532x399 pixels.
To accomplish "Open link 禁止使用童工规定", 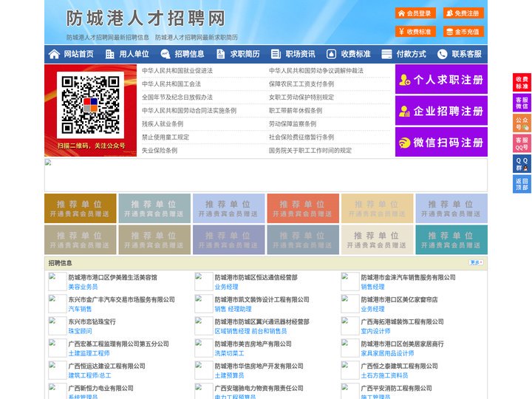I will pyautogui.click(x=166, y=137).
